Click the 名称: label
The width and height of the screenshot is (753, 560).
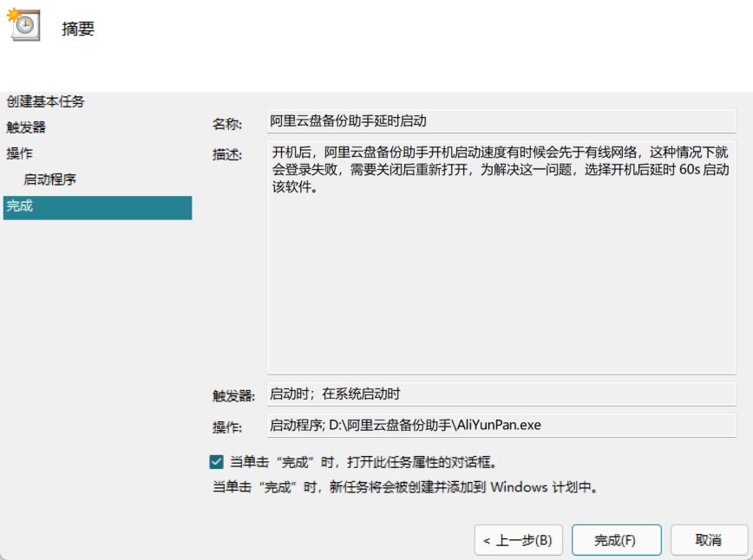click(x=227, y=124)
